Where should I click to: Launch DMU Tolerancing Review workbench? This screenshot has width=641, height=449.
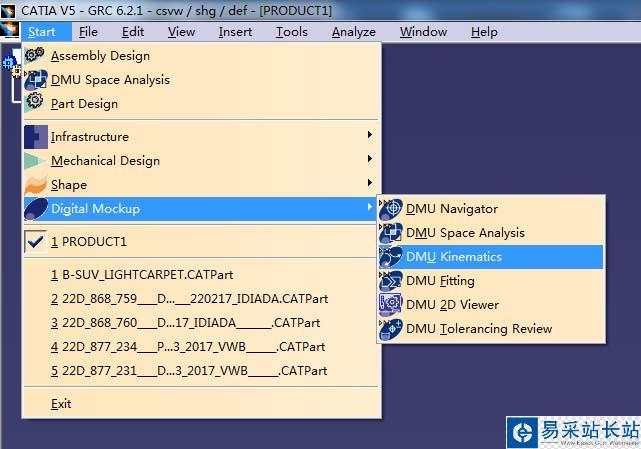click(x=491, y=329)
